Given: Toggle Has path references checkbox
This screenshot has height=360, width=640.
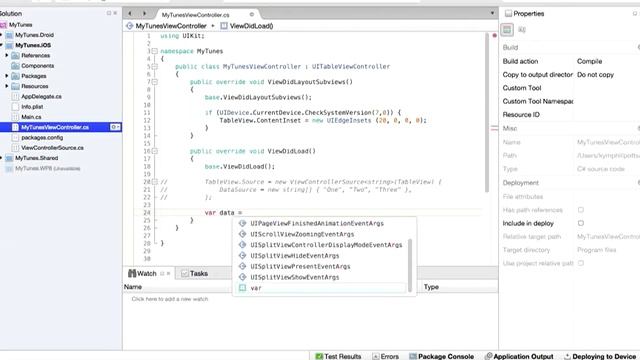Looking at the screenshot, I should [580, 210].
